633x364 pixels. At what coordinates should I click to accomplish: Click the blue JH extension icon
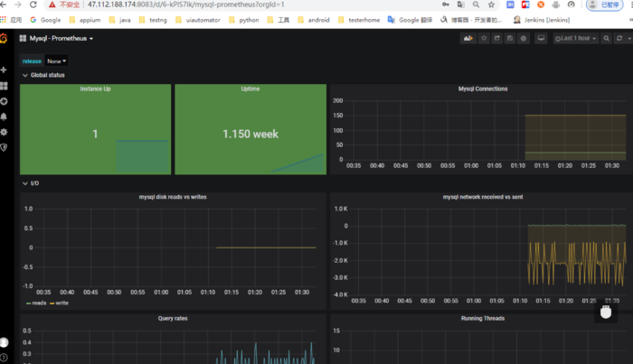[x=510, y=5]
